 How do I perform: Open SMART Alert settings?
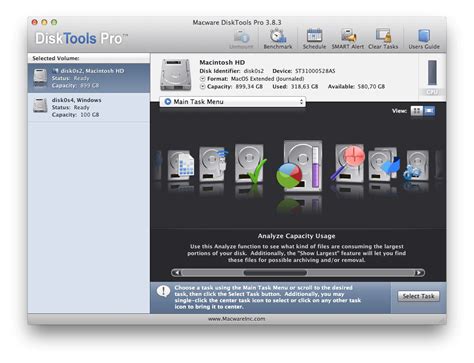pyautogui.click(x=348, y=39)
